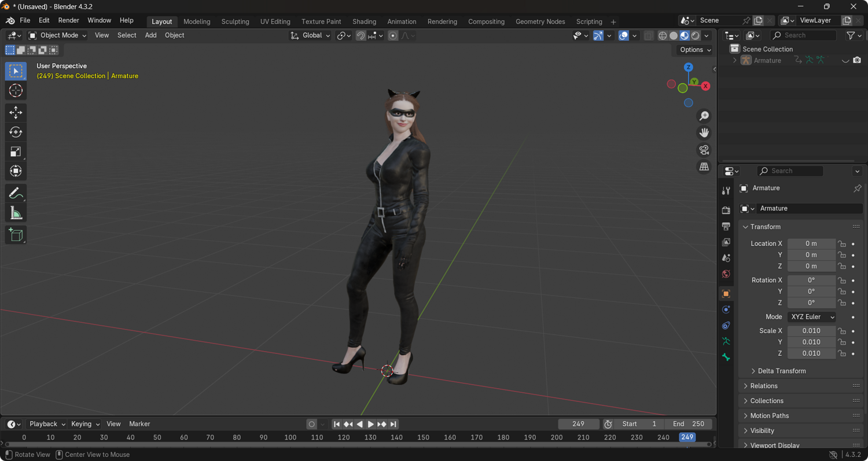Open the timeline Playback dropdown
Image resolution: width=868 pixels, height=461 pixels.
[x=47, y=424]
